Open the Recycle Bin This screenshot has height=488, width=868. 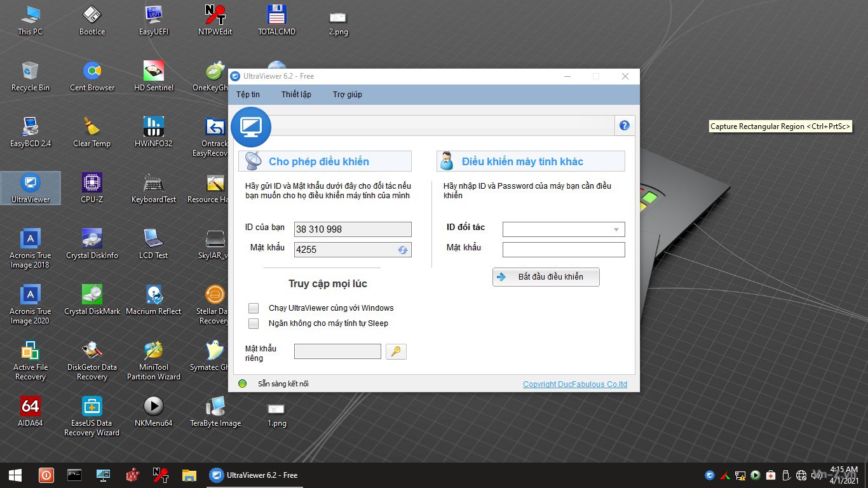(30, 76)
